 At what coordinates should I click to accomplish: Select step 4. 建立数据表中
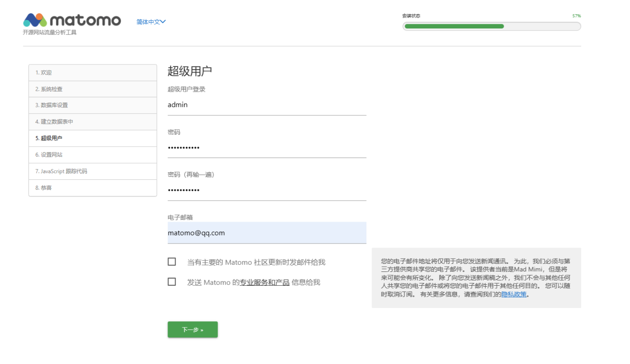93,122
